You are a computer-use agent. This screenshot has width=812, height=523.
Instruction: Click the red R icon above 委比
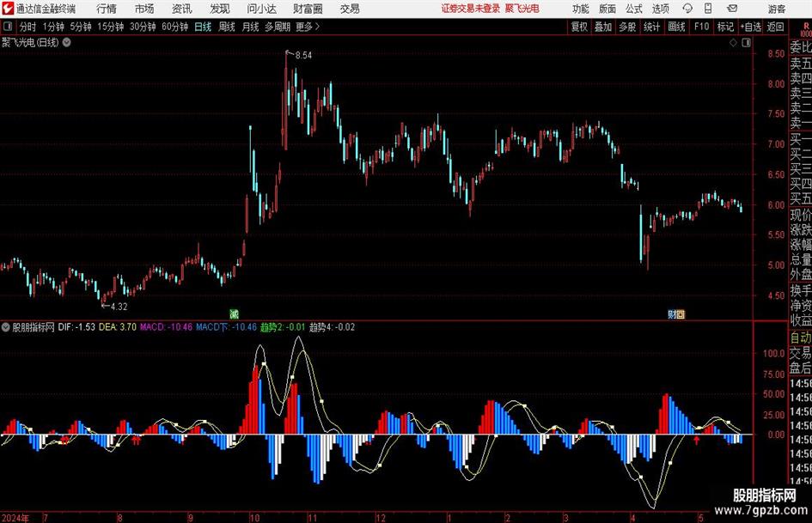[x=806, y=26]
